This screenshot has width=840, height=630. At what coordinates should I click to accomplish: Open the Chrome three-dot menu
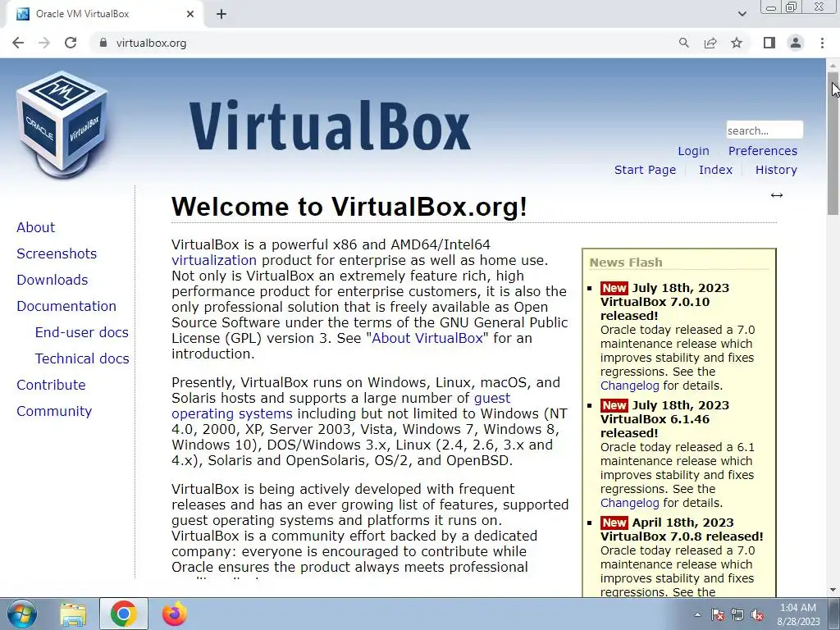[x=822, y=43]
